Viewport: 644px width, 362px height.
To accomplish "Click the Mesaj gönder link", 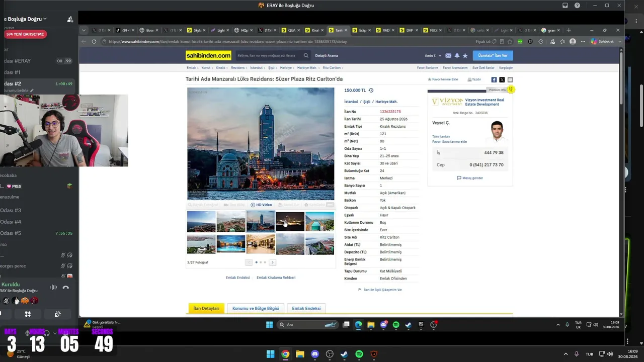I will click(470, 178).
